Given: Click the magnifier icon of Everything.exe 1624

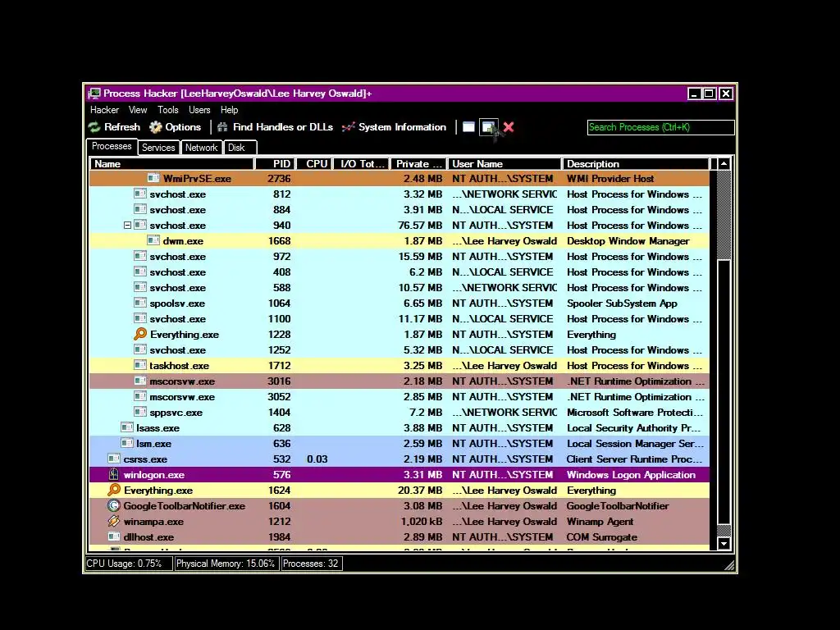Looking at the screenshot, I should [113, 490].
